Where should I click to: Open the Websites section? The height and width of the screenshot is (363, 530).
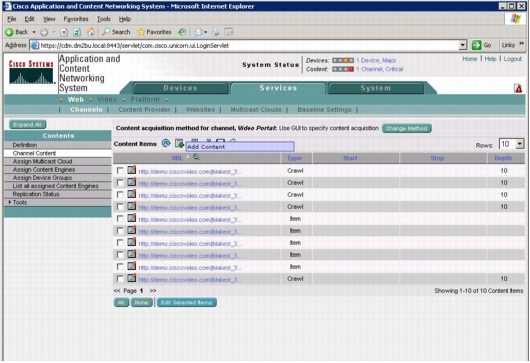click(200, 110)
